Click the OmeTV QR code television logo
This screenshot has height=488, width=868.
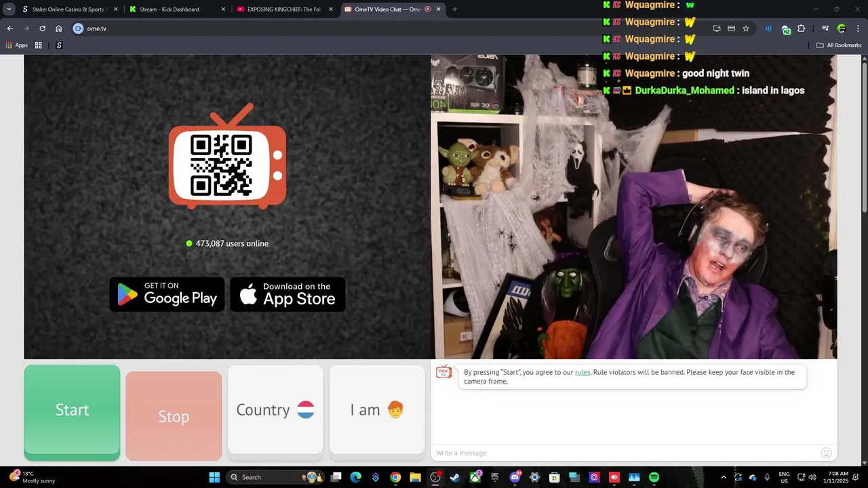[227, 157]
